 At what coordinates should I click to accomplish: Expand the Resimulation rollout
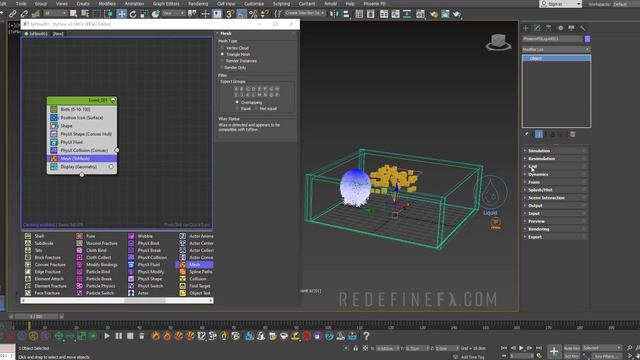555,158
